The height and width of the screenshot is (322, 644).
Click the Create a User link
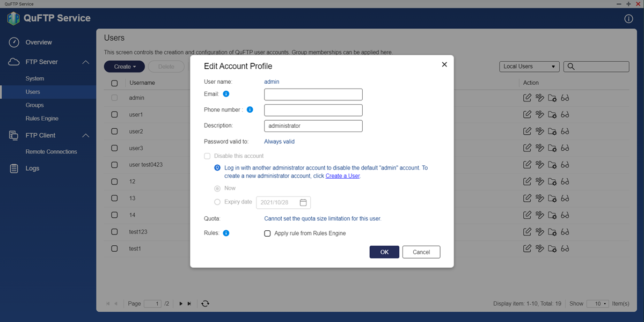[x=342, y=176]
